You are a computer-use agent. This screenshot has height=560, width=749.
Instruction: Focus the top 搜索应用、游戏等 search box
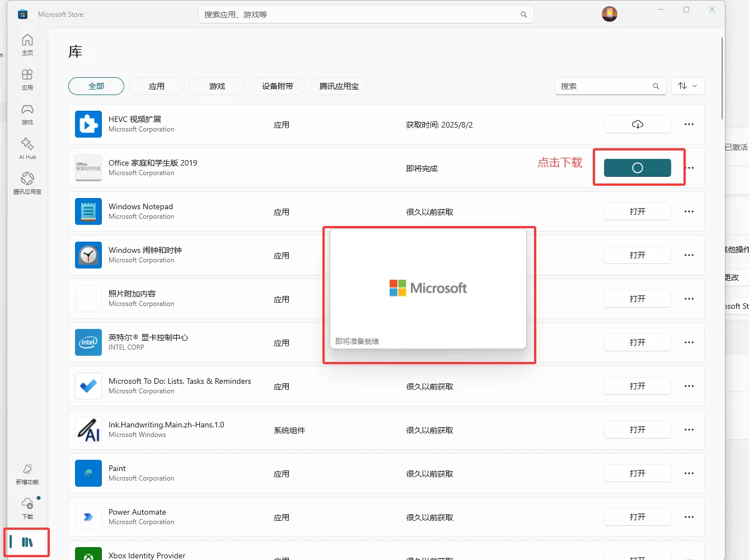(x=366, y=15)
